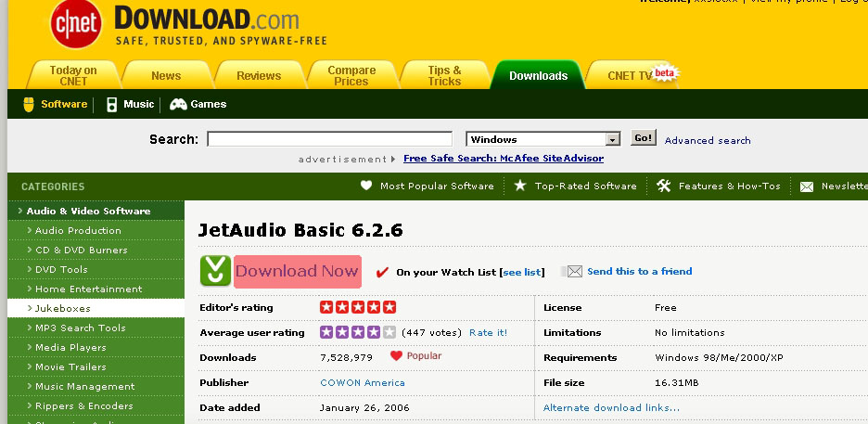Image resolution: width=868 pixels, height=424 pixels.
Task: Open the CNET TV tab
Action: click(630, 76)
